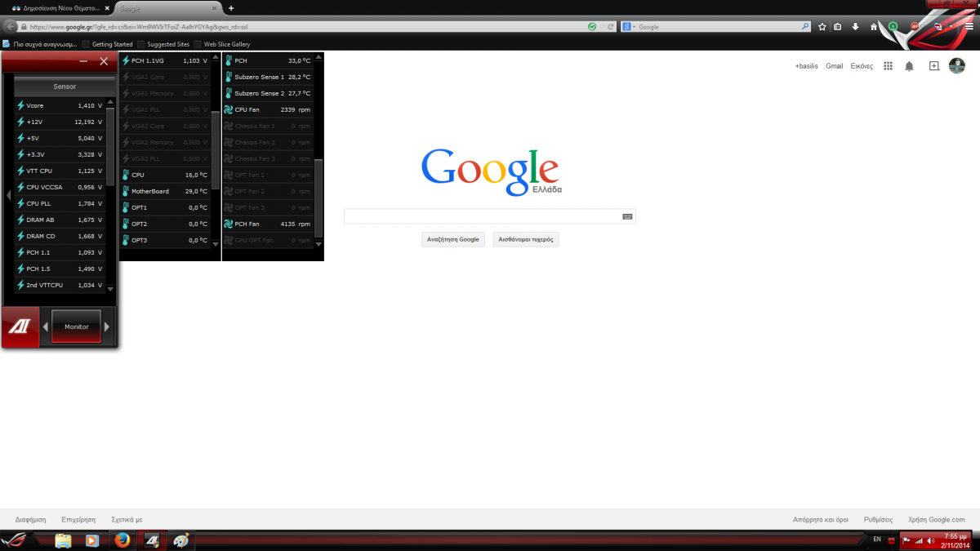Screen dimensions: 980x551
Task: Collapse sensor panel with left edge arrow
Action: (8, 195)
